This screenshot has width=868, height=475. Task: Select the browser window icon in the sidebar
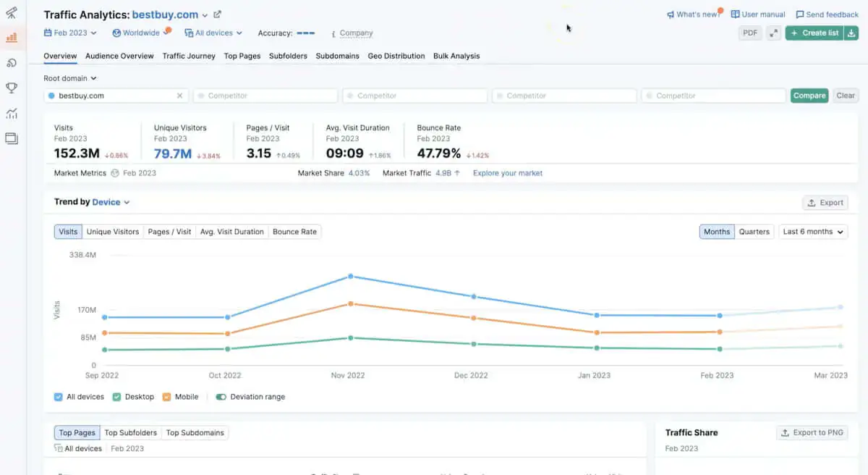point(12,138)
